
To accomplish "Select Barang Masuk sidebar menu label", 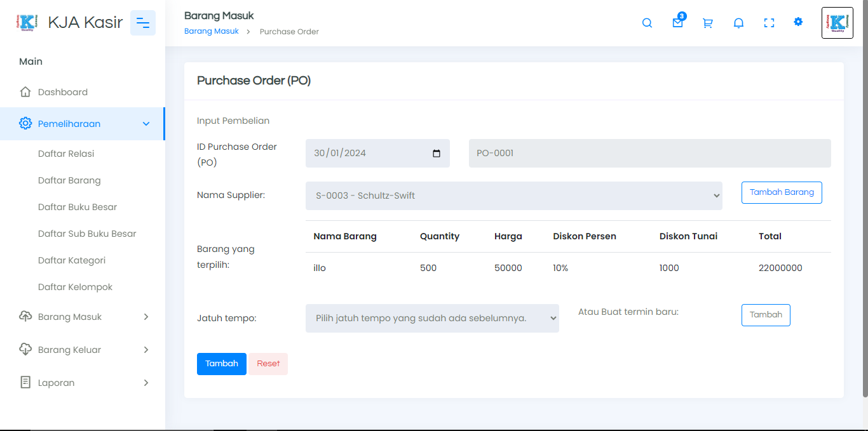I will click(x=70, y=317).
